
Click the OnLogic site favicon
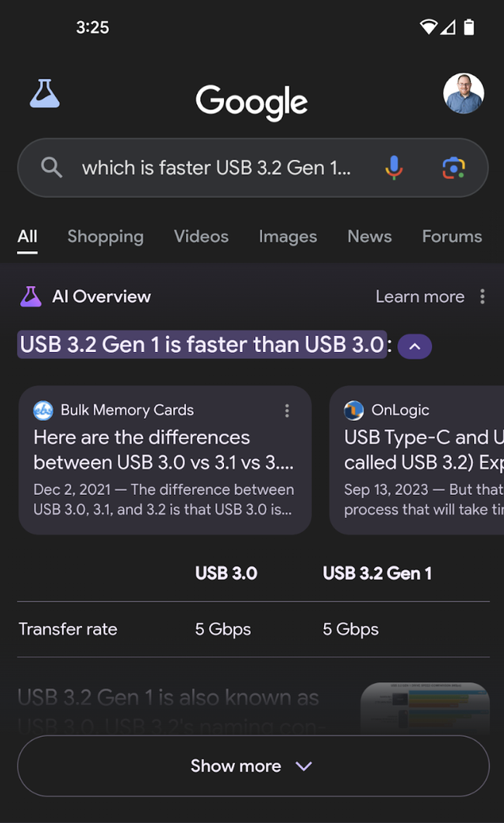pyautogui.click(x=354, y=410)
